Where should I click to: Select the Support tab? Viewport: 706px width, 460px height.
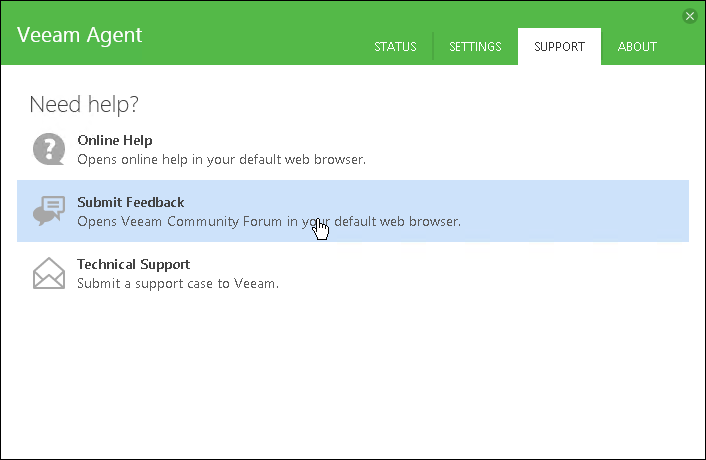pos(559,47)
